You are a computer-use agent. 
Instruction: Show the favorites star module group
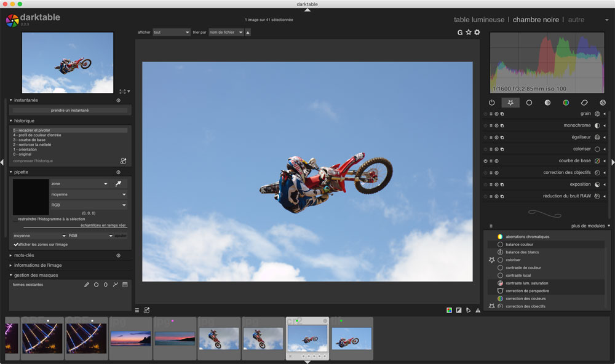point(510,103)
